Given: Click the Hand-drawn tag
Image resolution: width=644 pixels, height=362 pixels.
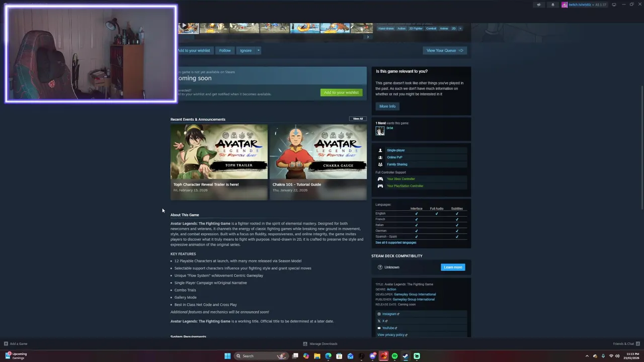Looking at the screenshot, I should tap(386, 29).
